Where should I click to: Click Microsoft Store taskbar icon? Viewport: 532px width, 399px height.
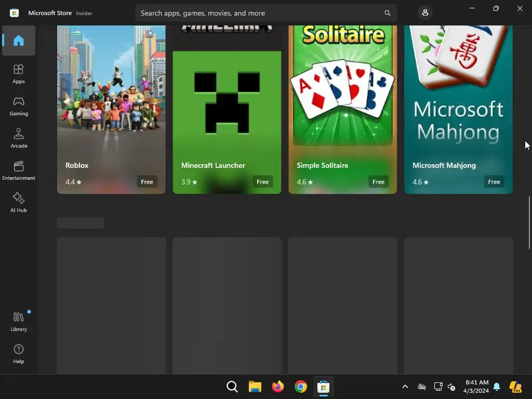point(323,387)
